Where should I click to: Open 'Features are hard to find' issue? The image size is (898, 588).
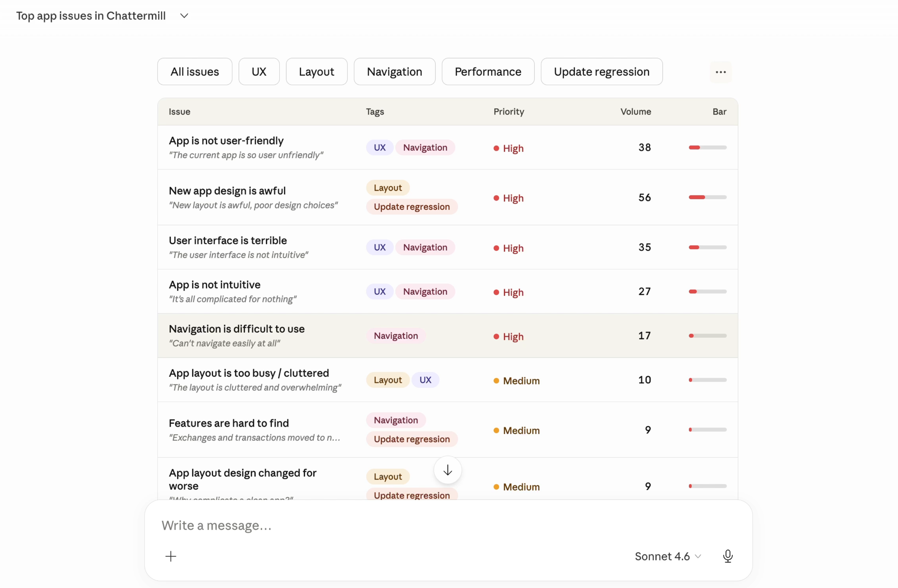click(x=229, y=423)
